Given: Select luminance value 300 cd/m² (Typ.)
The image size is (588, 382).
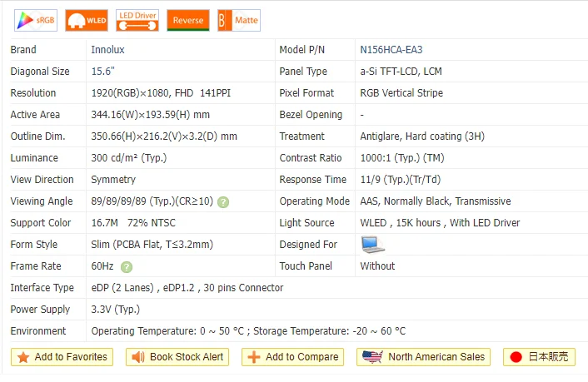Looking at the screenshot, I should [128, 158].
